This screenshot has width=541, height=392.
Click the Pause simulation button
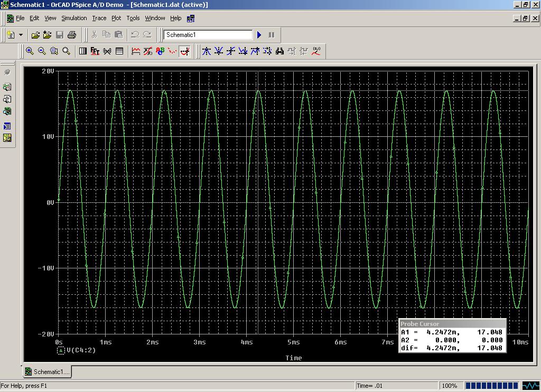pyautogui.click(x=272, y=35)
